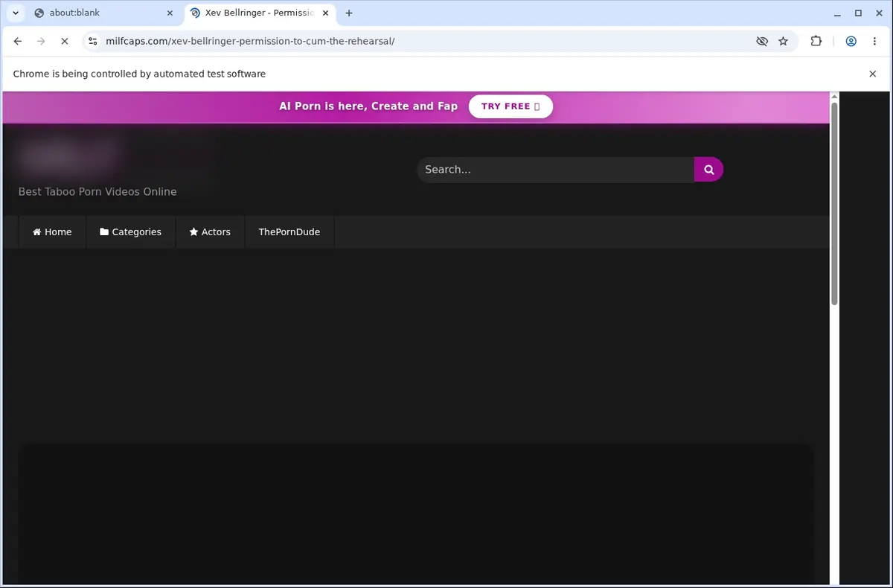This screenshot has width=893, height=588.
Task: Open the Extensions puzzle icon
Action: [816, 41]
